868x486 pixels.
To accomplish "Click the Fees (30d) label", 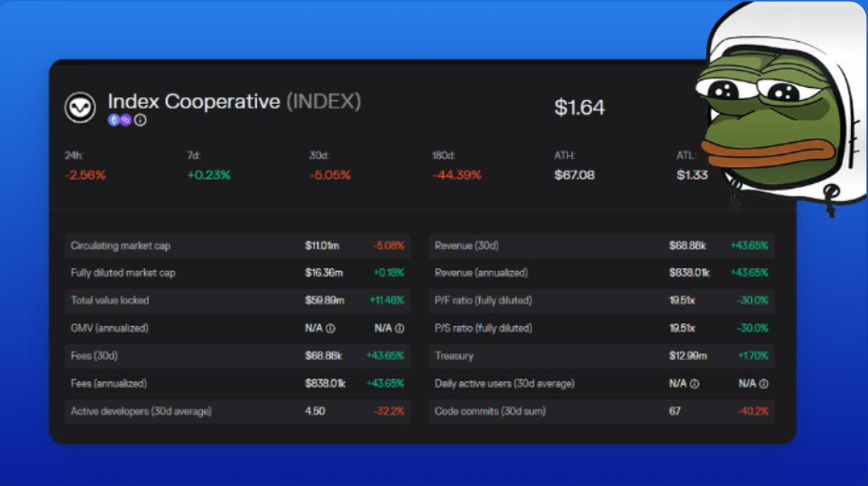I will [x=94, y=356].
